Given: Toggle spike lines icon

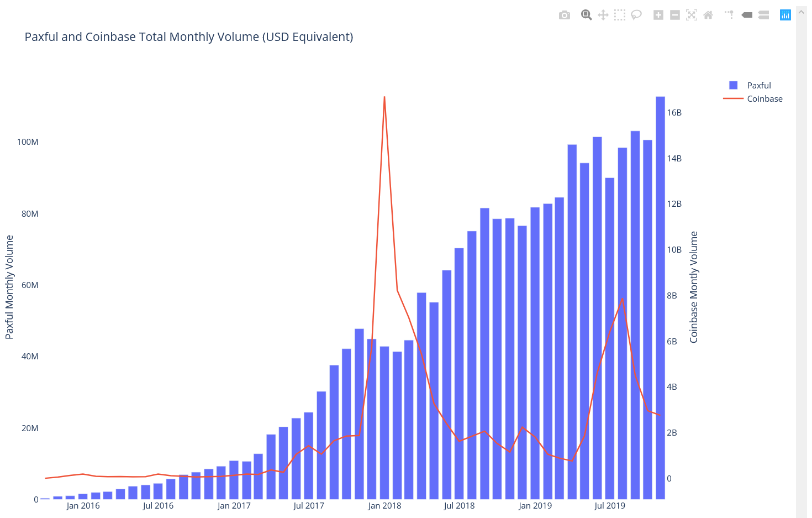Looking at the screenshot, I should (729, 15).
